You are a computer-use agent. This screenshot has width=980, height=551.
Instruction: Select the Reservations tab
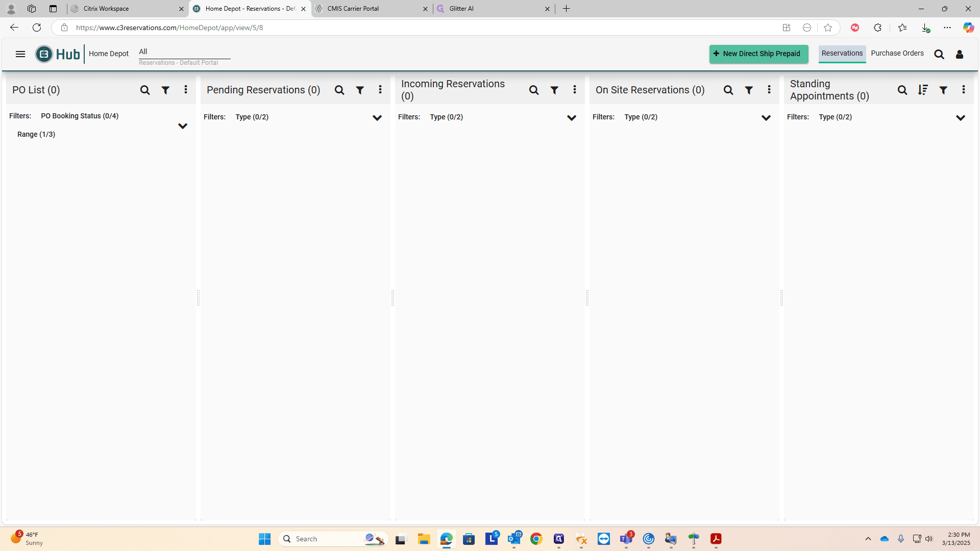pos(842,54)
